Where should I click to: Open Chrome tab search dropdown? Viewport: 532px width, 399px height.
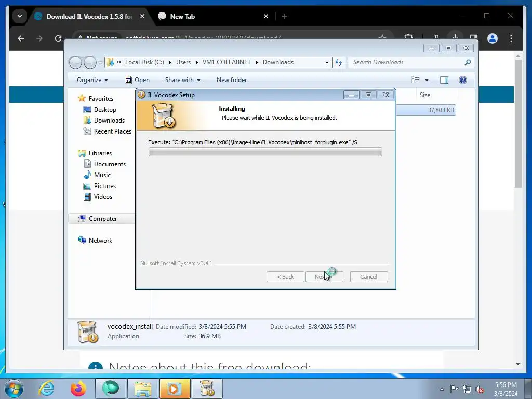(20, 16)
